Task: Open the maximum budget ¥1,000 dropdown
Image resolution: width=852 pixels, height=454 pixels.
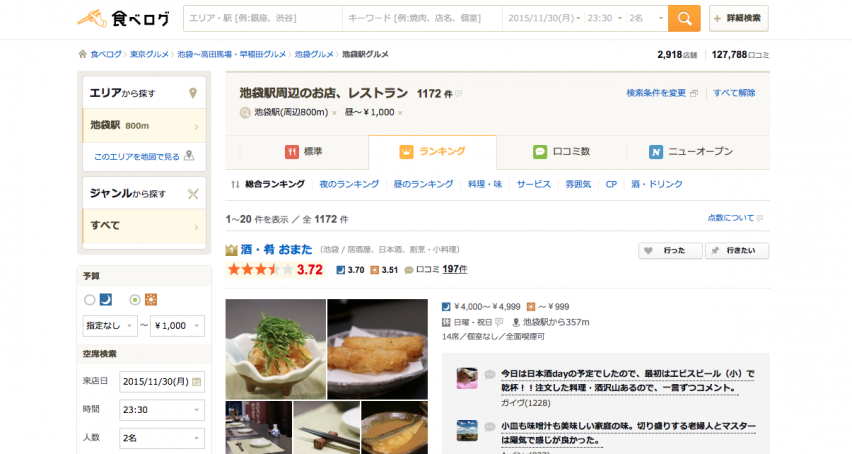Action: coord(177,326)
